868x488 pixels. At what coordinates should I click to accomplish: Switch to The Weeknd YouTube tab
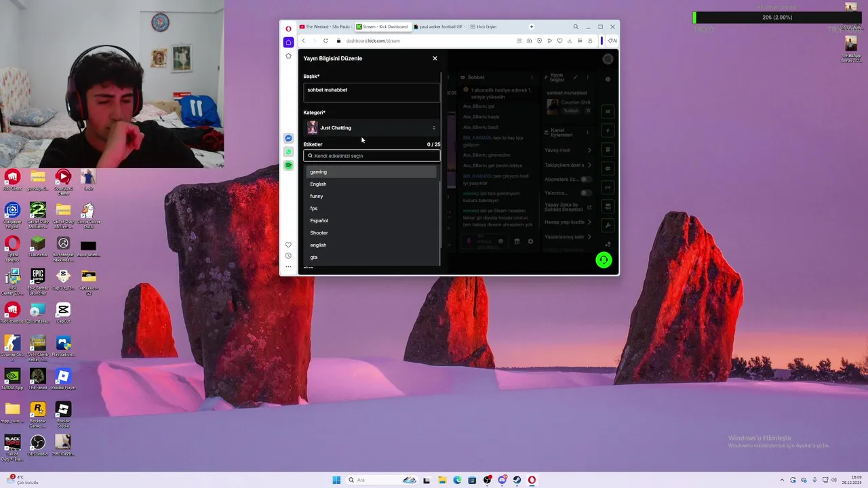(x=325, y=27)
